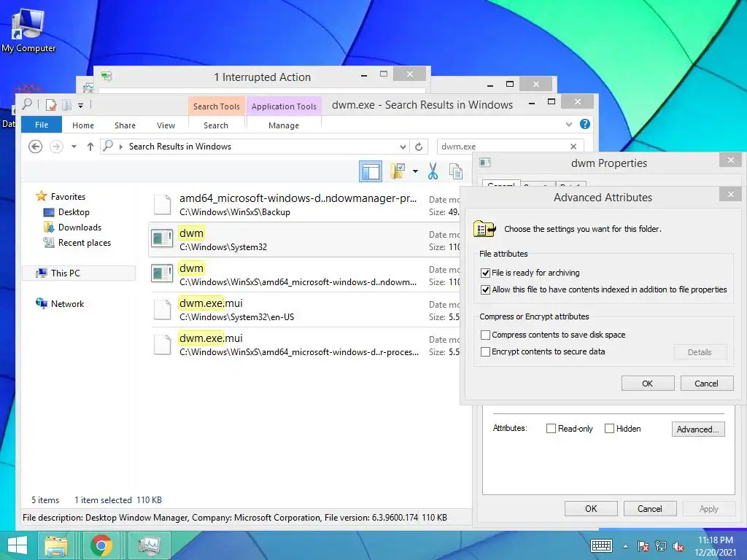Click OK in dwm Properties window
747x560 pixels.
(591, 508)
